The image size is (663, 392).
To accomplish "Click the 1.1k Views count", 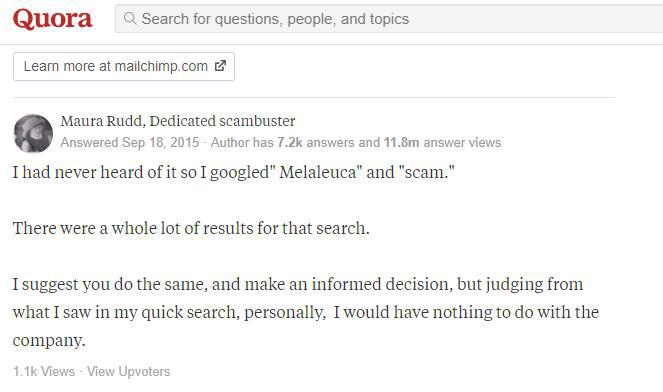I will click(x=44, y=371).
